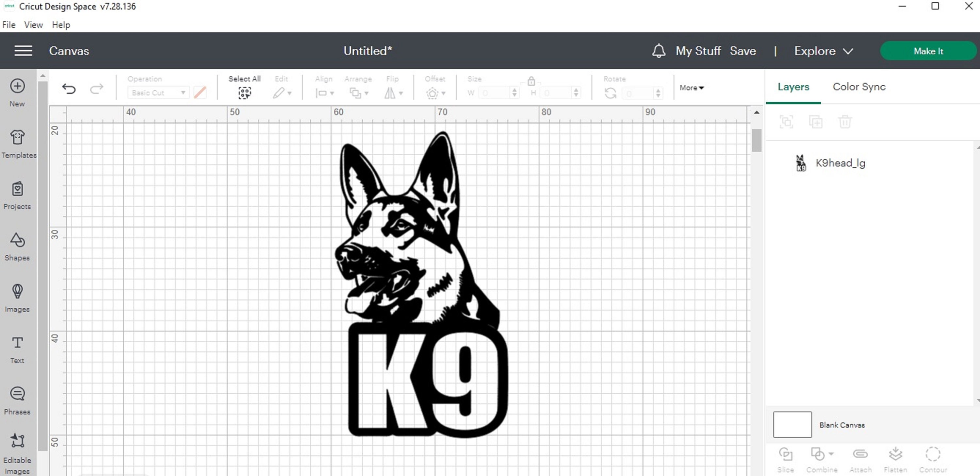This screenshot has height=476, width=980.
Task: Use the Contour tool
Action: [x=933, y=454]
